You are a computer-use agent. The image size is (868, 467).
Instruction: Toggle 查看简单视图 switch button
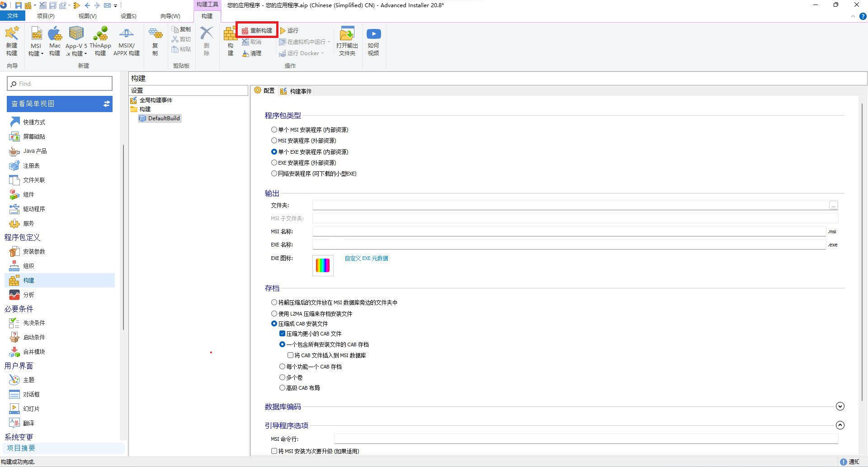pyautogui.click(x=107, y=104)
